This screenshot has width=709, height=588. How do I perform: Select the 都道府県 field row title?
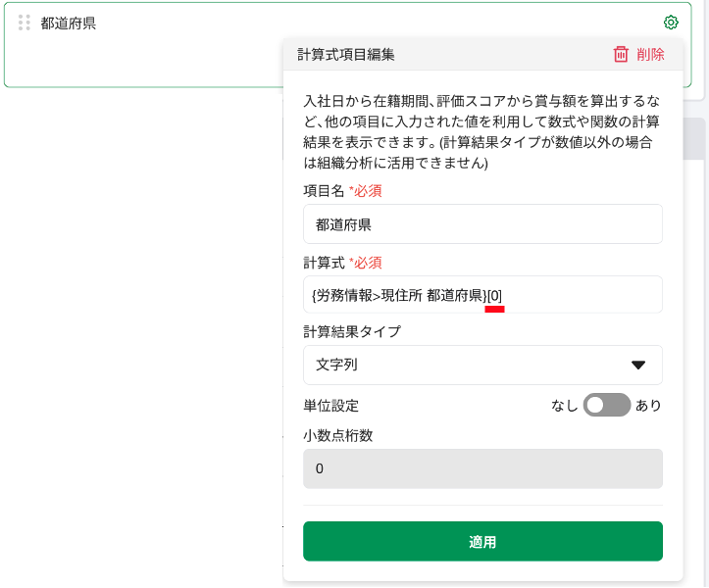pyautogui.click(x=68, y=23)
